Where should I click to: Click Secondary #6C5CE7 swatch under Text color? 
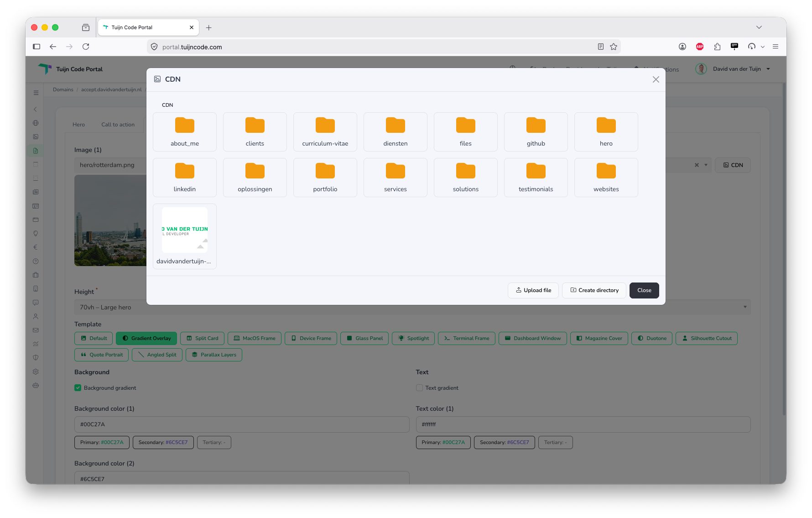pos(505,442)
